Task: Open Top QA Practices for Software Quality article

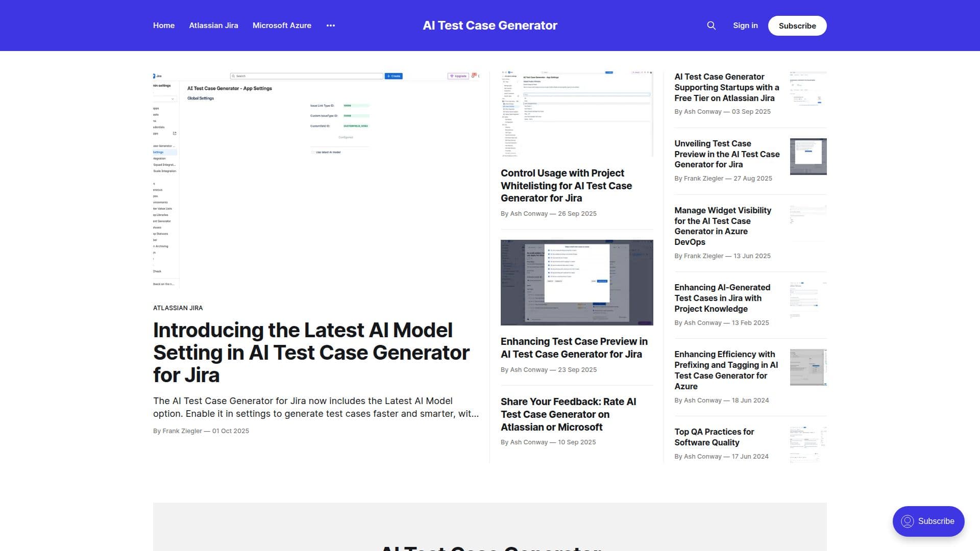Action: 714,437
